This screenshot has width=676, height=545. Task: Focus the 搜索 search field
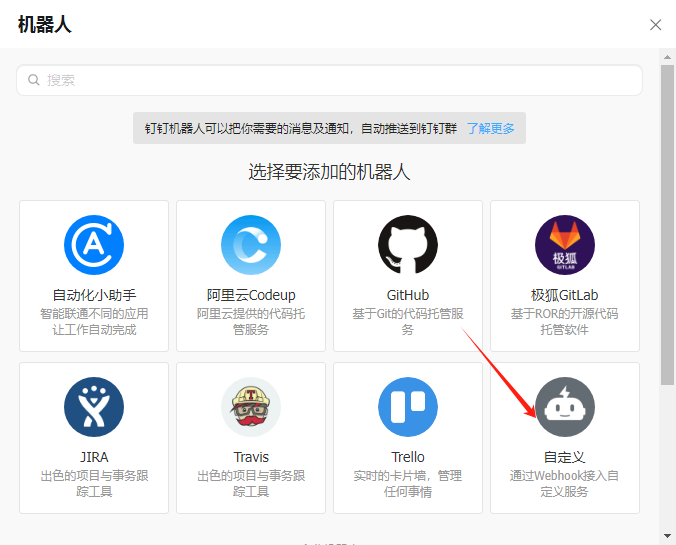point(329,80)
